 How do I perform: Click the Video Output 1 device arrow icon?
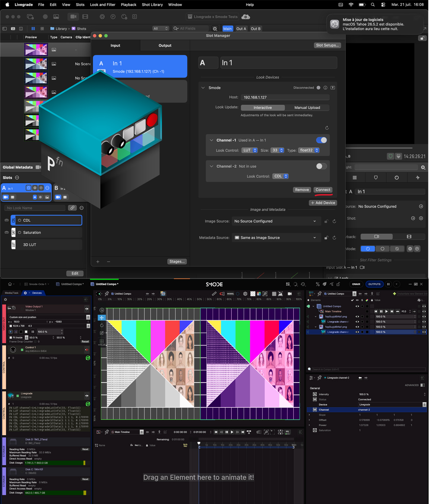tap(87, 309)
